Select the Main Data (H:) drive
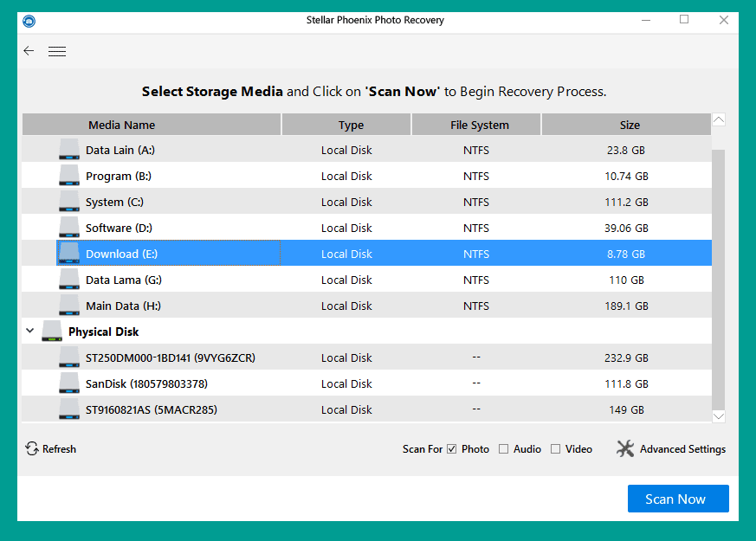Viewport: 756px width, 541px height. tap(124, 306)
